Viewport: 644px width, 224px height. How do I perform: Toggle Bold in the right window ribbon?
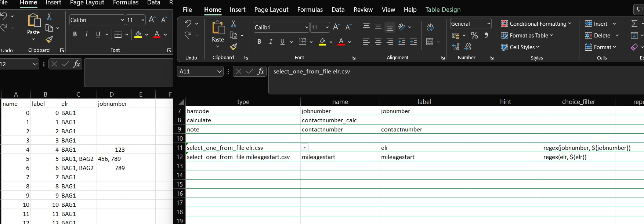(259, 42)
